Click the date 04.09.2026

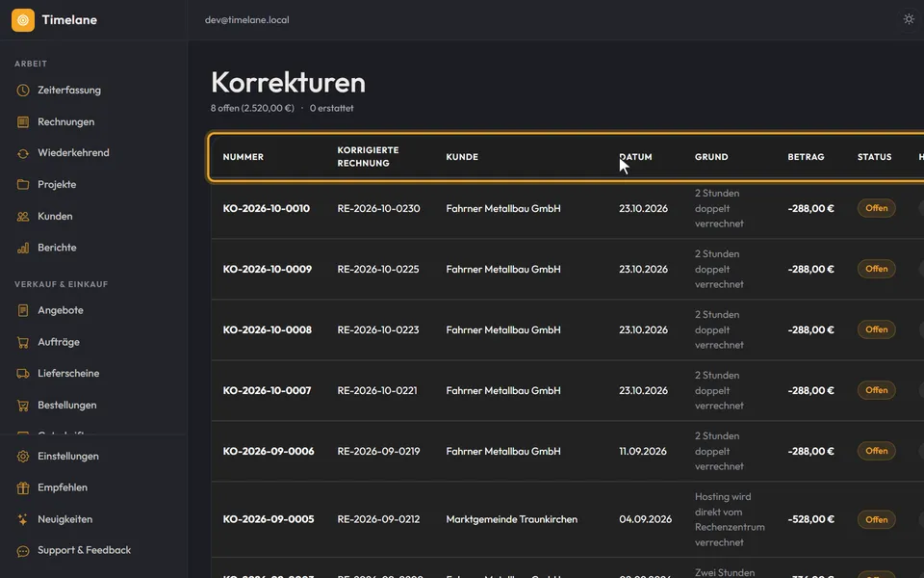pos(645,519)
